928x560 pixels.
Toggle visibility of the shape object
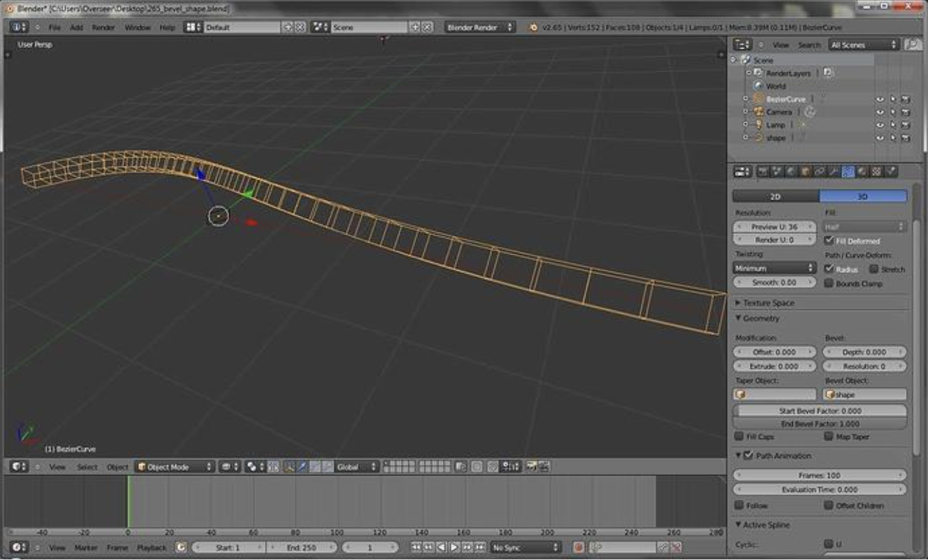click(881, 138)
